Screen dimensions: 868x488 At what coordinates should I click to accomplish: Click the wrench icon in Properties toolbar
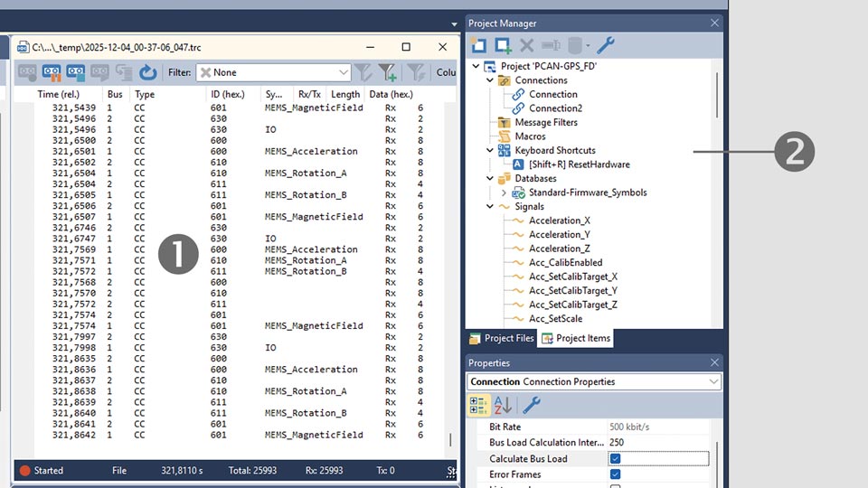532,405
